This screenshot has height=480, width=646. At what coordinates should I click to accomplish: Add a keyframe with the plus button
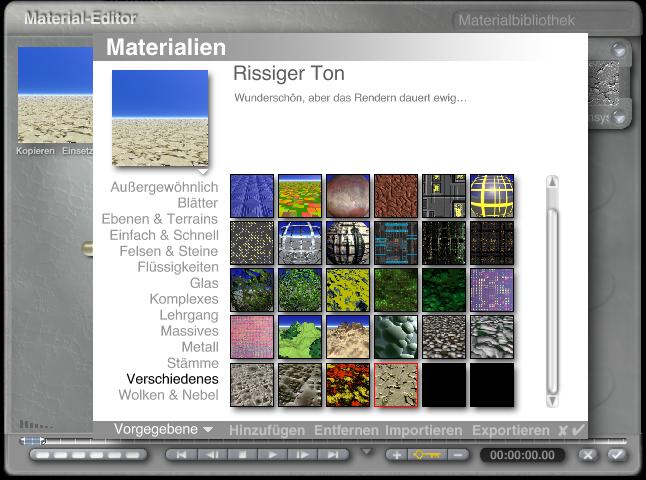tap(397, 455)
